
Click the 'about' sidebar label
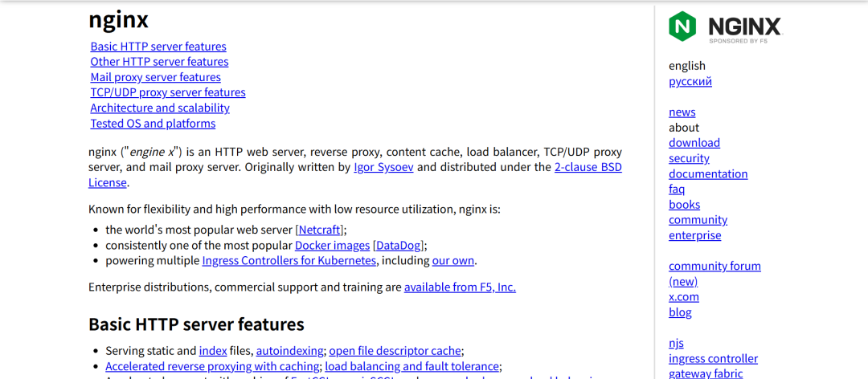pos(684,127)
